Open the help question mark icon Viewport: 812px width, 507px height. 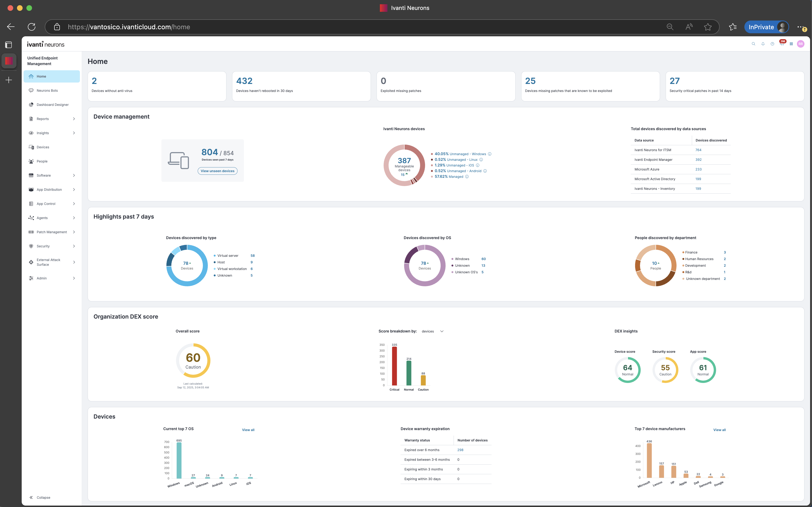[772, 44]
